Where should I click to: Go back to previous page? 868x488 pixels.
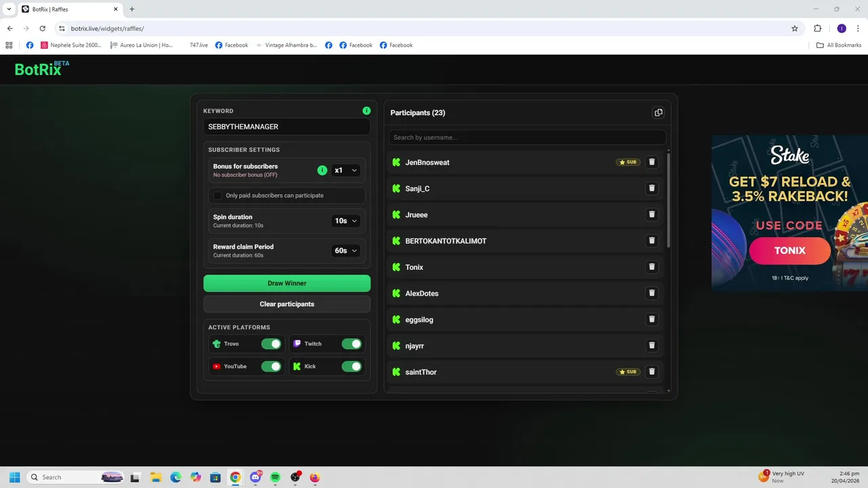pos(9,28)
